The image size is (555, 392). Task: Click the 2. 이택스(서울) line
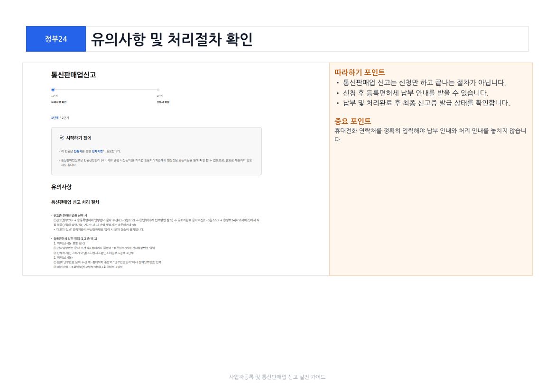tap(63, 257)
